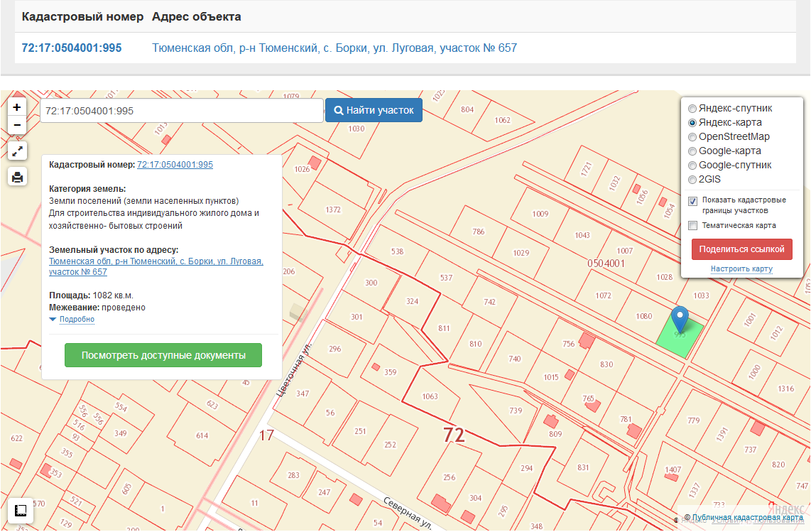811x532 pixels.
Task: Open Публичная кадастровая карта link
Action: click(x=747, y=518)
